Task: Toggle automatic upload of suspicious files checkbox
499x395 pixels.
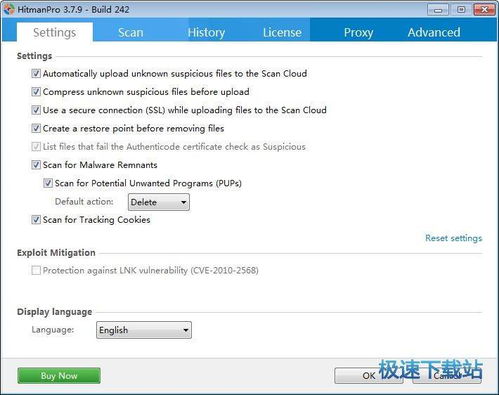Action: tap(36, 73)
